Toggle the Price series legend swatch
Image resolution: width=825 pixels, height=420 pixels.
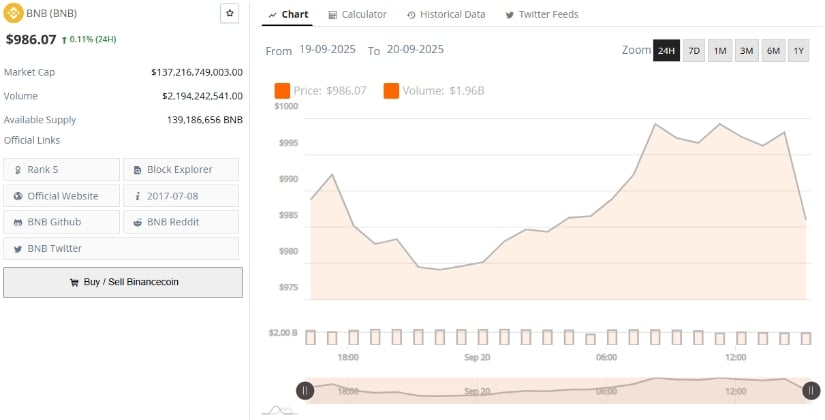(282, 91)
